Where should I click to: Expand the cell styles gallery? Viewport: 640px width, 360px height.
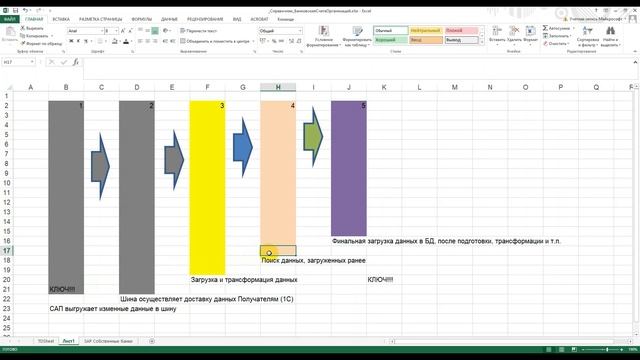pos(482,42)
